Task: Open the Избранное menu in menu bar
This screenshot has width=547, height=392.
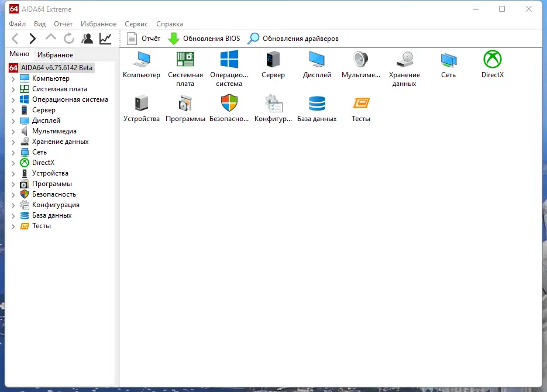Action: (x=99, y=24)
